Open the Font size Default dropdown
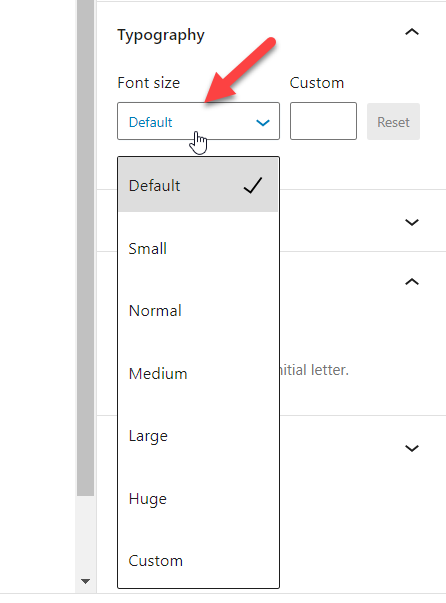 tap(198, 121)
